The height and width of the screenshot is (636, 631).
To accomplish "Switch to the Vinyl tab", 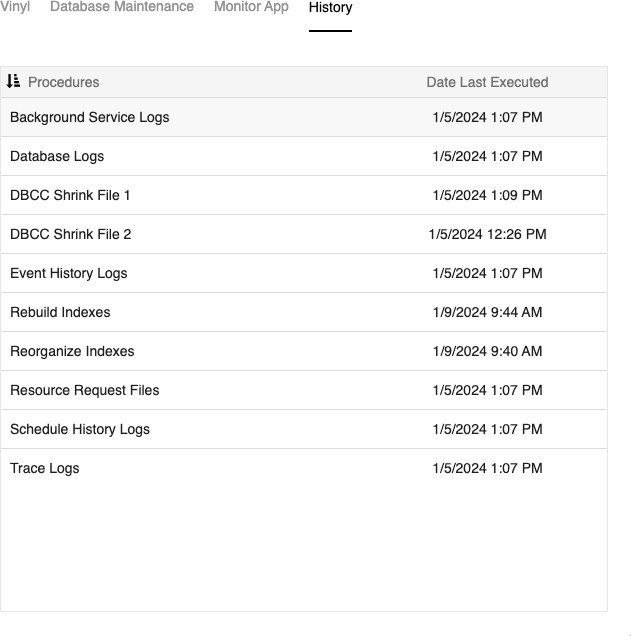I will pyautogui.click(x=15, y=7).
